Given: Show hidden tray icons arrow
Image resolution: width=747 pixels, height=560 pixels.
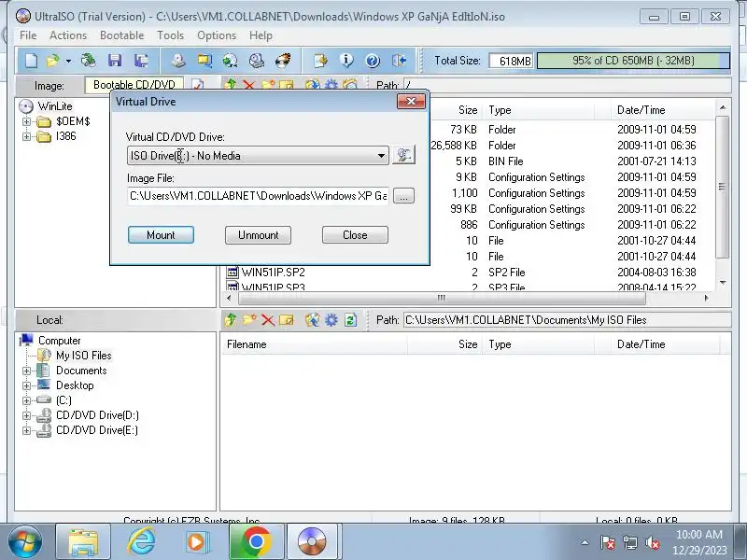Looking at the screenshot, I should (x=585, y=543).
